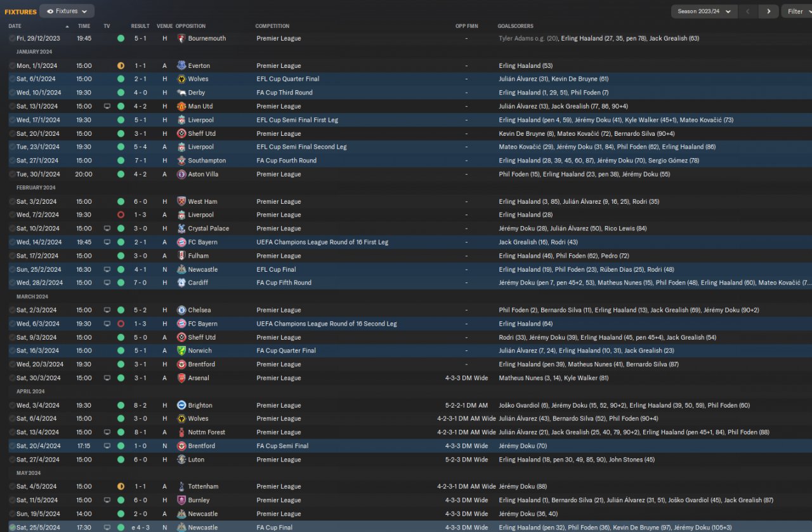Click the Aston Villa club badge
Image resolution: width=812 pixels, height=532 pixels.
(x=181, y=175)
